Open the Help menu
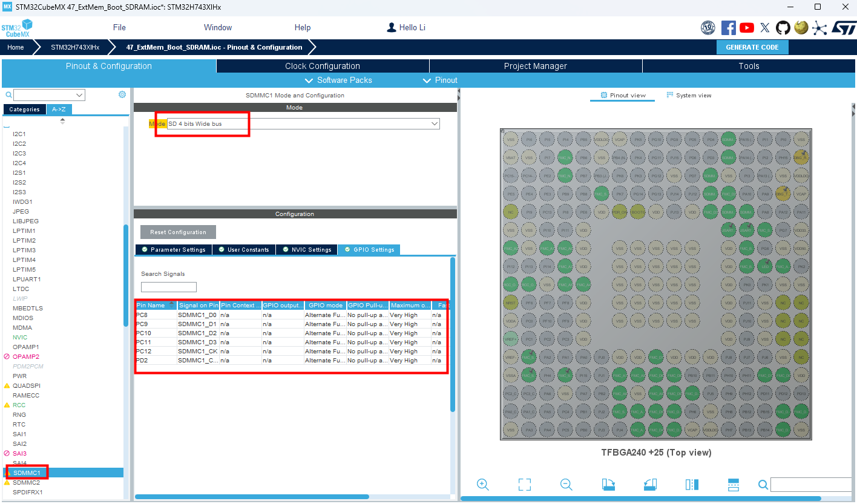Screen dimensions: 857x504 303,27
